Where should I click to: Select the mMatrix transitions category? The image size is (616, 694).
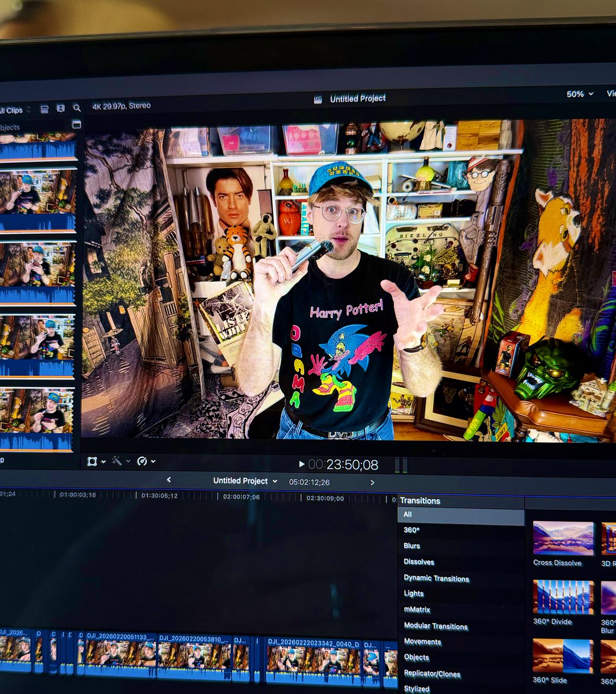pyautogui.click(x=460, y=610)
